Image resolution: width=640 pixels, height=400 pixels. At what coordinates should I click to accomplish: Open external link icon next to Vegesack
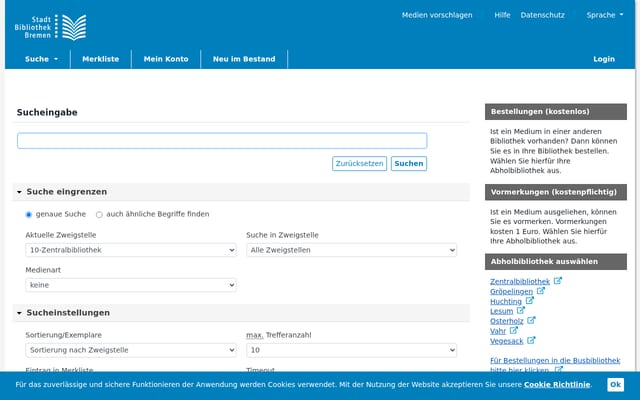(x=531, y=340)
